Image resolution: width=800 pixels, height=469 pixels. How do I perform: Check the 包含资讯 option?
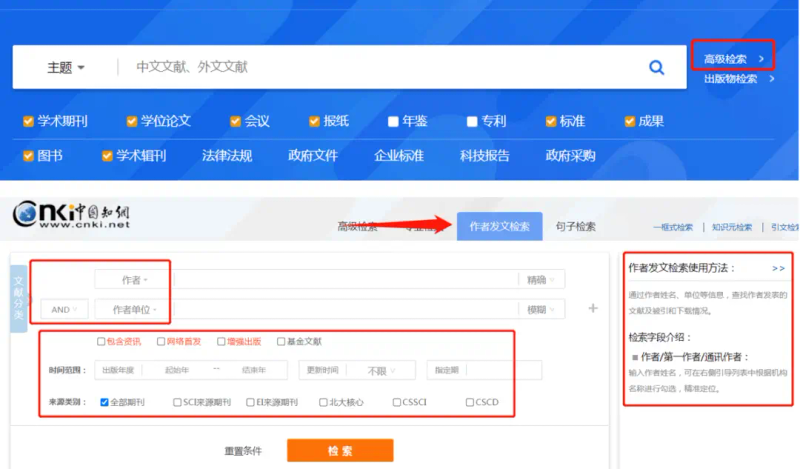pos(101,341)
